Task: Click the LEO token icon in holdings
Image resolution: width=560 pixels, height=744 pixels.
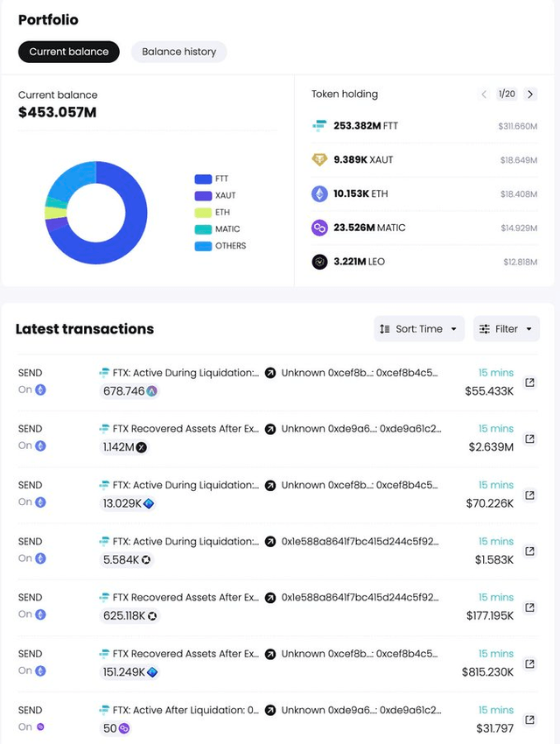Action: pyautogui.click(x=320, y=262)
